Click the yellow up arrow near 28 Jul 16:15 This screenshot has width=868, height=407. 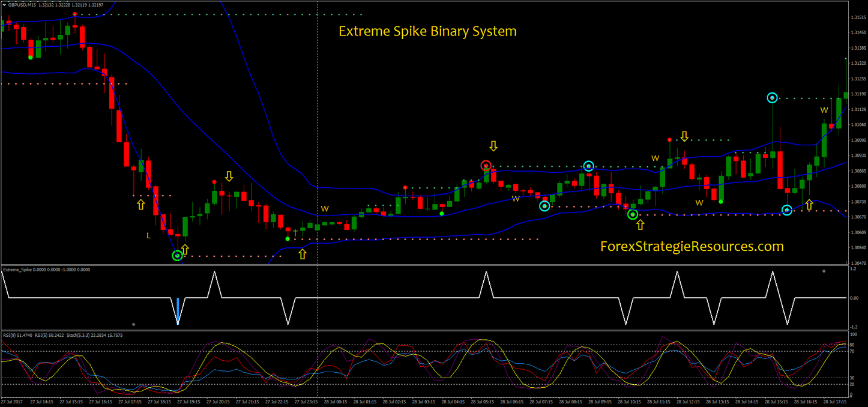click(x=809, y=205)
